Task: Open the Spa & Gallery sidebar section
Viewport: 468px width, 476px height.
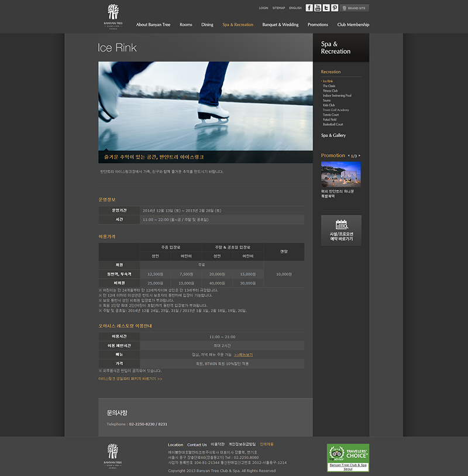Action: [333, 135]
